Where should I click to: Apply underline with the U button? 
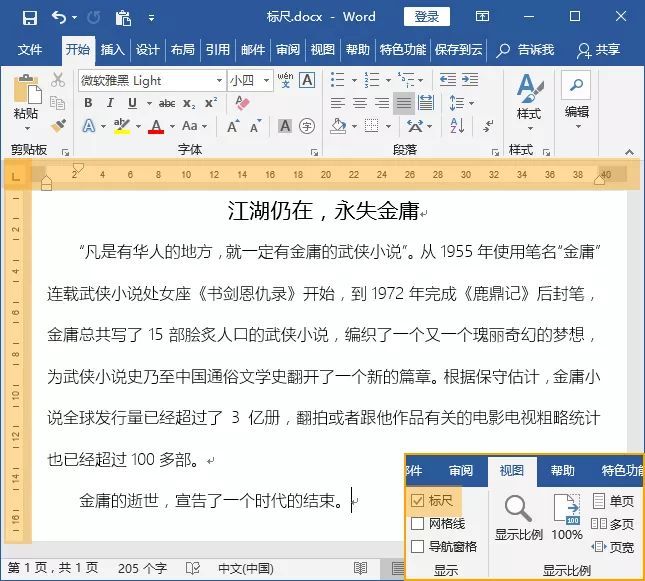coord(132,103)
